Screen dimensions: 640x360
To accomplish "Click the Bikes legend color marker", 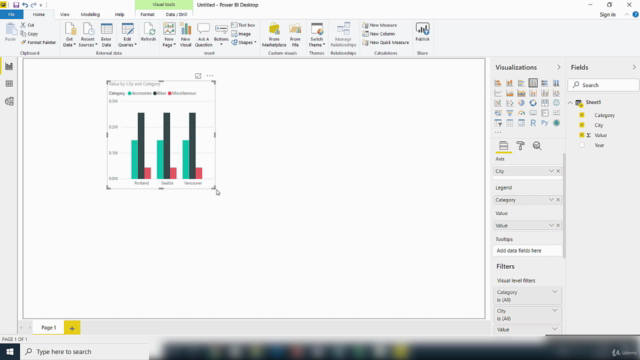I will tap(155, 93).
